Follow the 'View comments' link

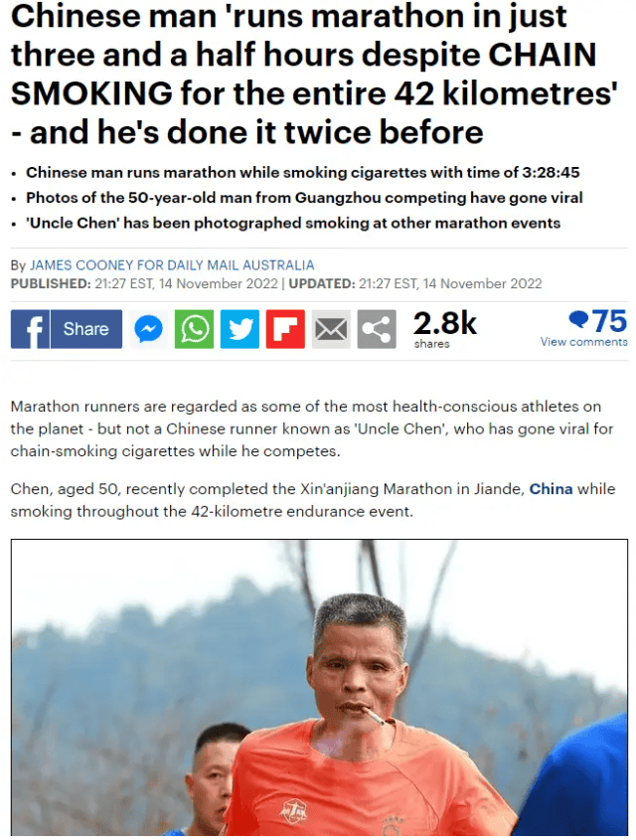(583, 342)
